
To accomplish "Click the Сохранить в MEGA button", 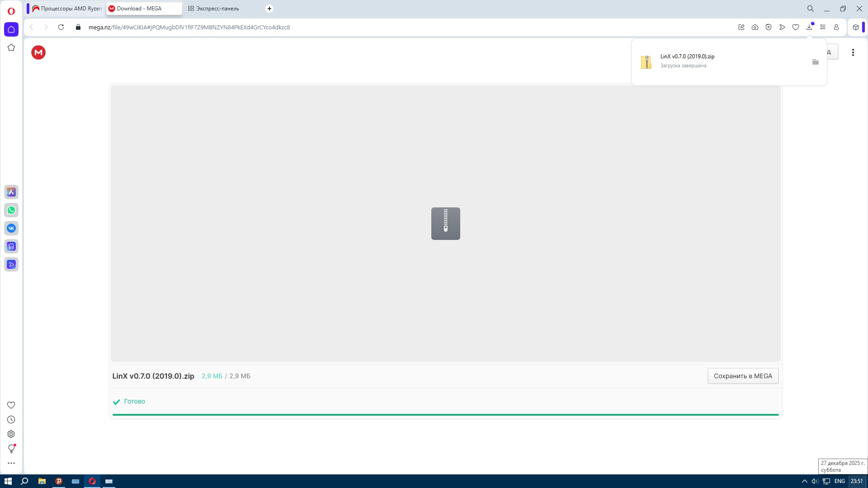I will 743,375.
